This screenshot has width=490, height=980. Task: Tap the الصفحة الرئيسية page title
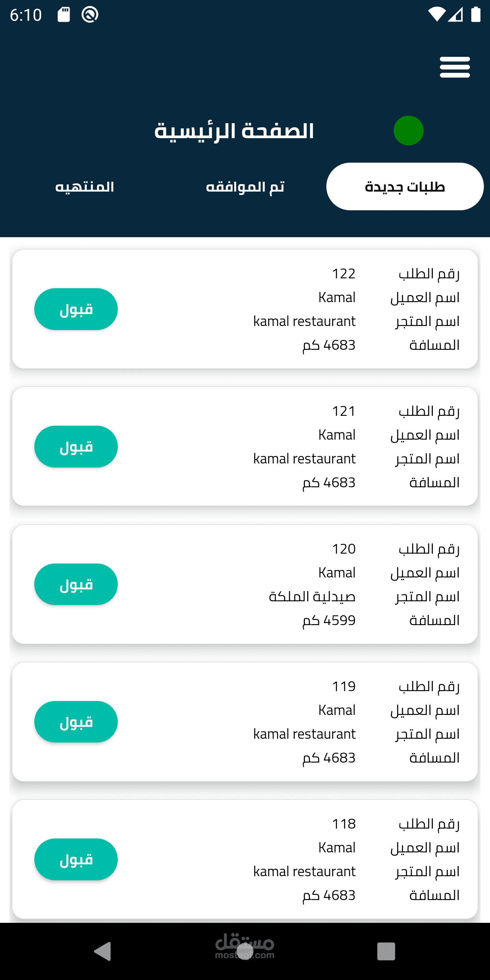(x=234, y=131)
